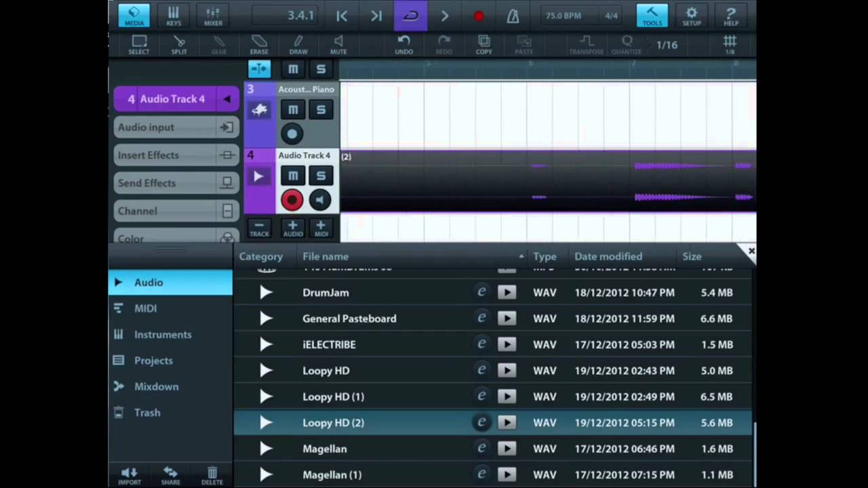
Task: Select the MIDI category tab
Action: (x=170, y=308)
